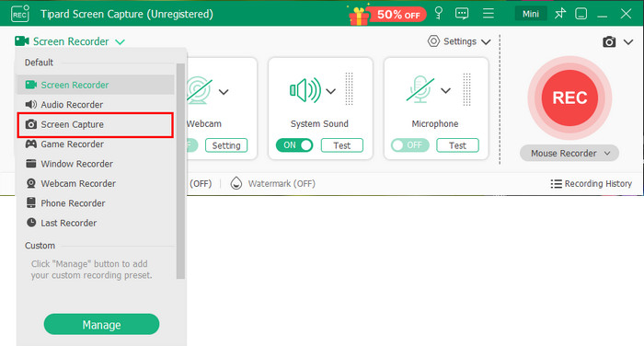Open the Watermark (OFF) setting
644x346 pixels.
(282, 184)
